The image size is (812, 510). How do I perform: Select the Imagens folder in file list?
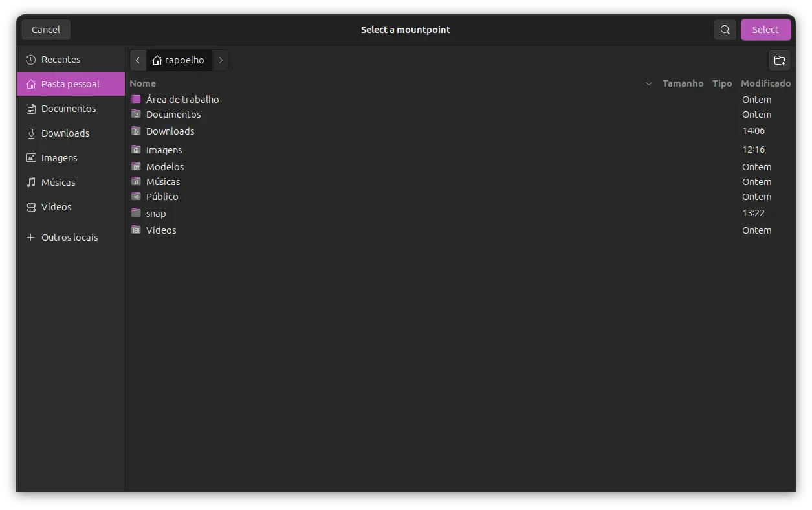(x=164, y=150)
